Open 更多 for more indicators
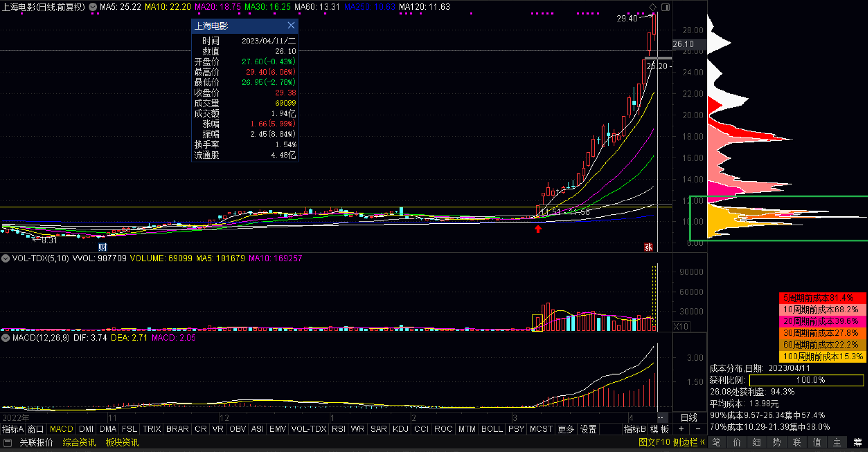The image size is (868, 452). pyautogui.click(x=566, y=429)
